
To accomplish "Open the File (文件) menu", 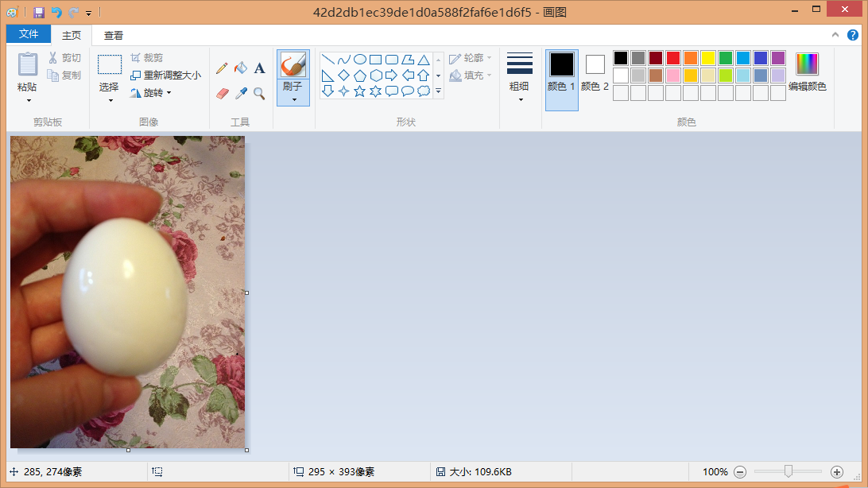I will click(x=29, y=34).
